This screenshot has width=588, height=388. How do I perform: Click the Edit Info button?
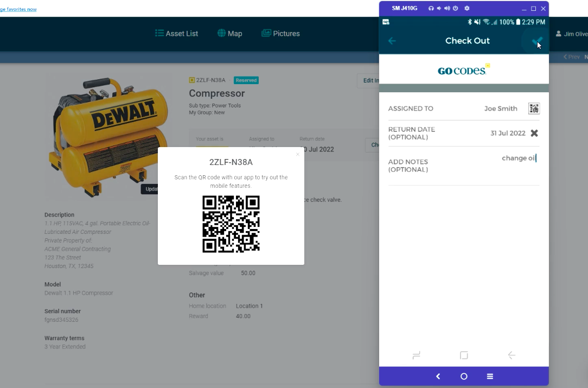(369, 80)
